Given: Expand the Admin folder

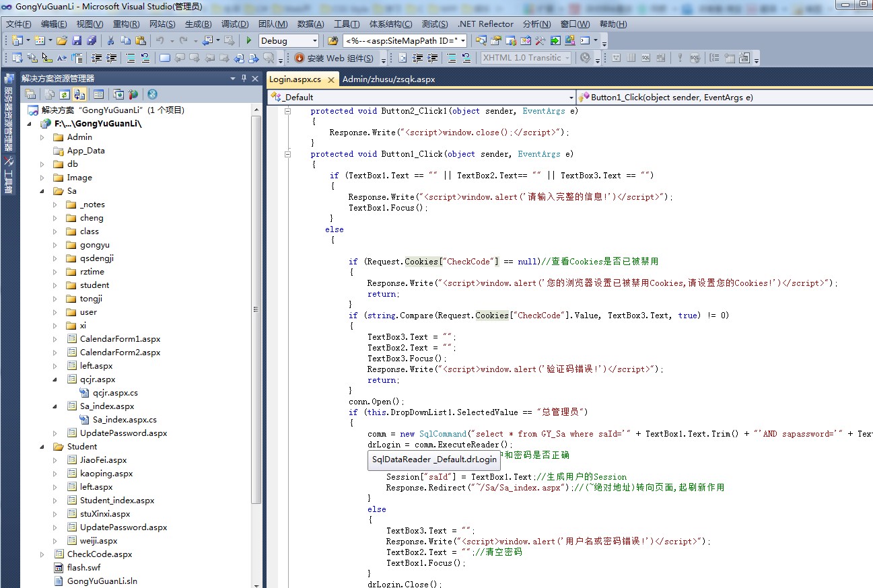Looking at the screenshot, I should (x=42, y=137).
